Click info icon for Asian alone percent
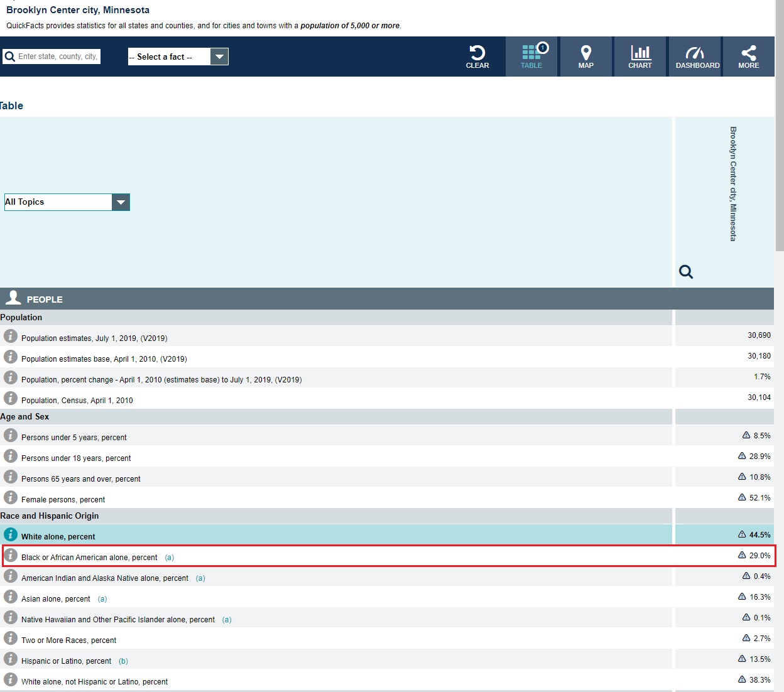This screenshot has height=692, width=784. [11, 597]
